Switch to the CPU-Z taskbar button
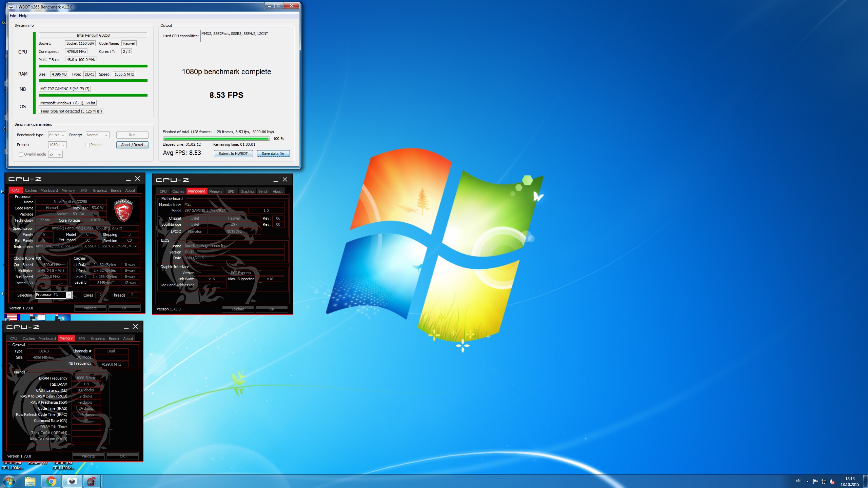Screen dimensions: 868x488 click(x=92, y=481)
